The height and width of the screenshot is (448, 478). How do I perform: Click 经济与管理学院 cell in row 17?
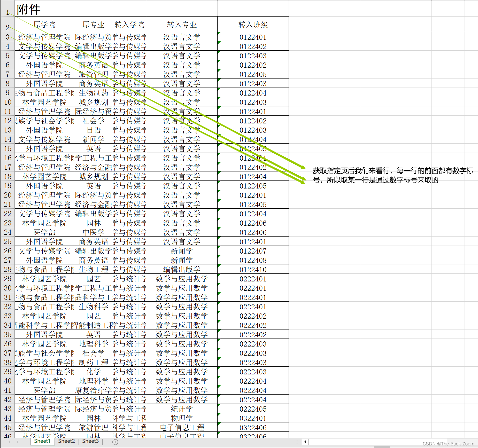coord(44,167)
